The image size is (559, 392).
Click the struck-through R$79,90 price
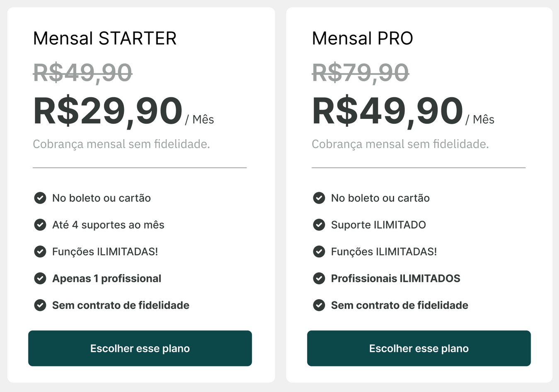point(361,73)
